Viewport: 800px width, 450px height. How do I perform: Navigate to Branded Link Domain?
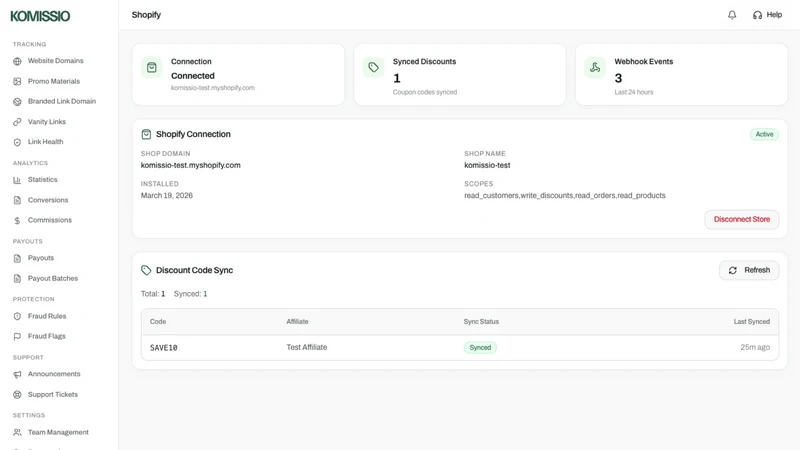tap(62, 101)
